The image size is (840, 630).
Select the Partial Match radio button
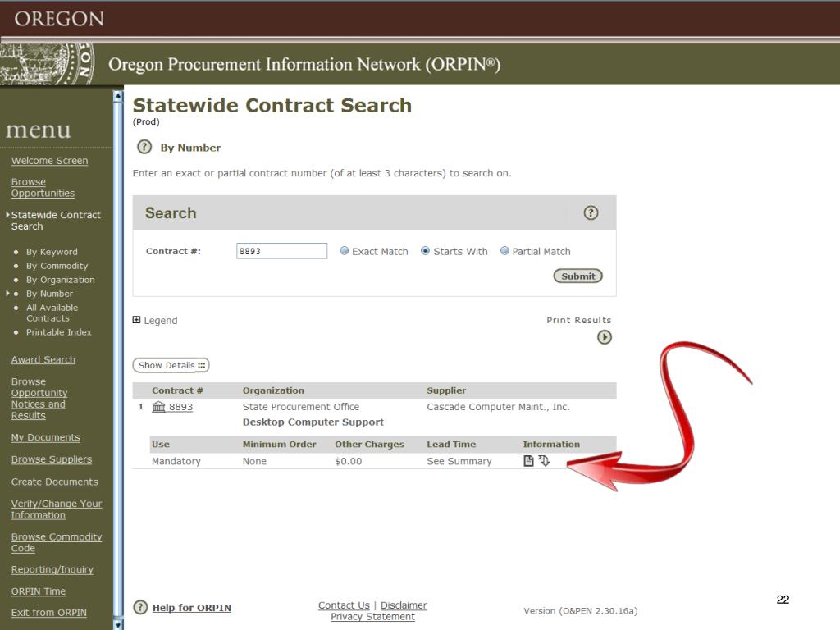click(x=504, y=251)
